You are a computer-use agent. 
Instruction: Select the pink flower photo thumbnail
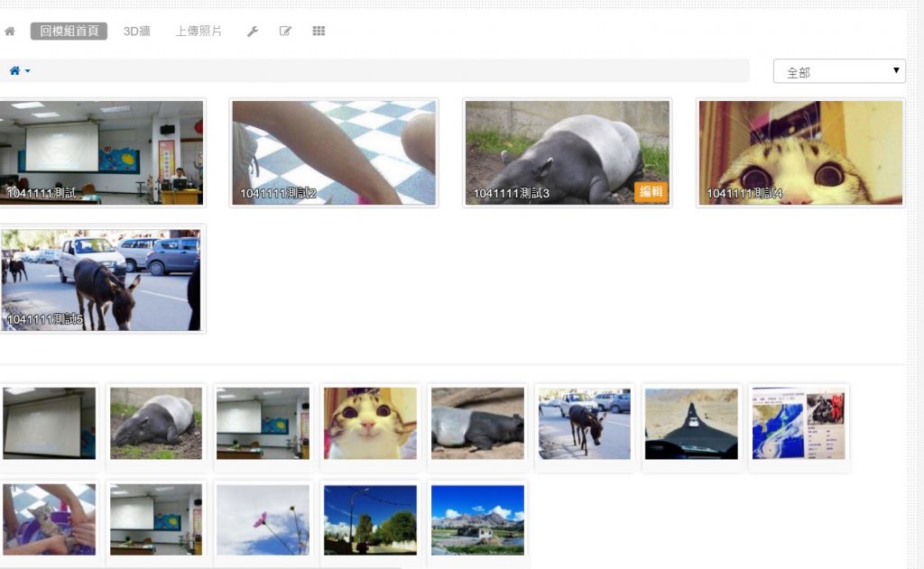coord(263,519)
